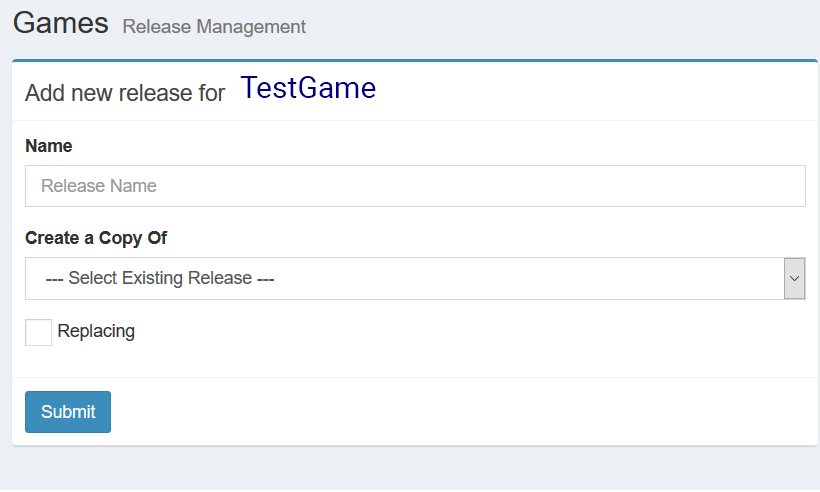Click empty space right of Replacing label

click(471, 333)
